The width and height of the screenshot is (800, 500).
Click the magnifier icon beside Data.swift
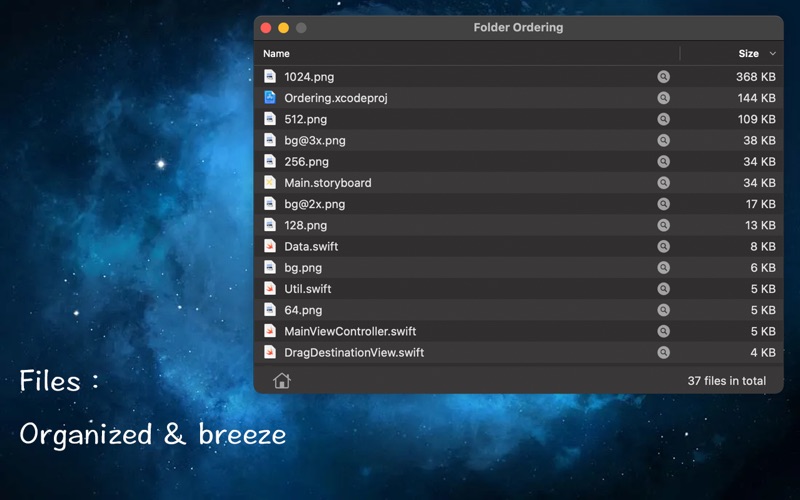(663, 247)
